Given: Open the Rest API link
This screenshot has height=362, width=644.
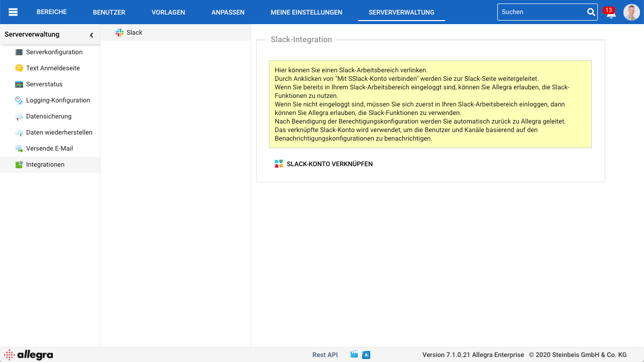Looking at the screenshot, I should [x=325, y=354].
